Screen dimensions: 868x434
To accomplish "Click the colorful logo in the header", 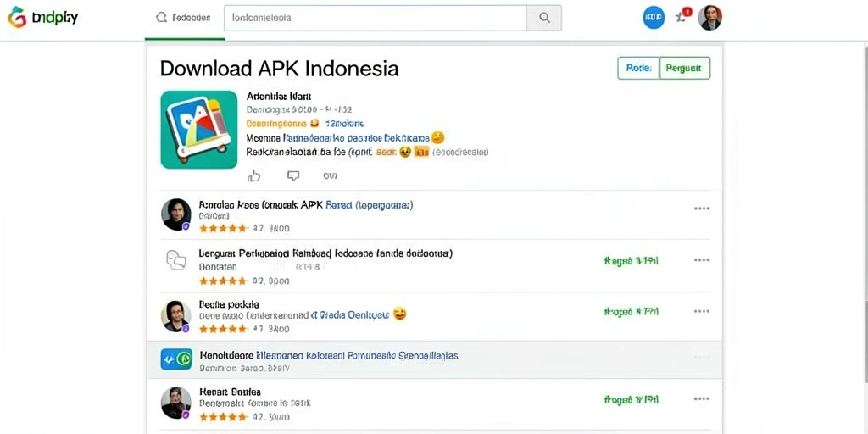I will tap(17, 18).
